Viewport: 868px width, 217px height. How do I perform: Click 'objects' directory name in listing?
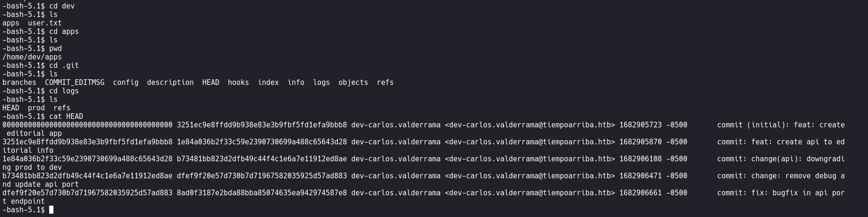pos(353,83)
